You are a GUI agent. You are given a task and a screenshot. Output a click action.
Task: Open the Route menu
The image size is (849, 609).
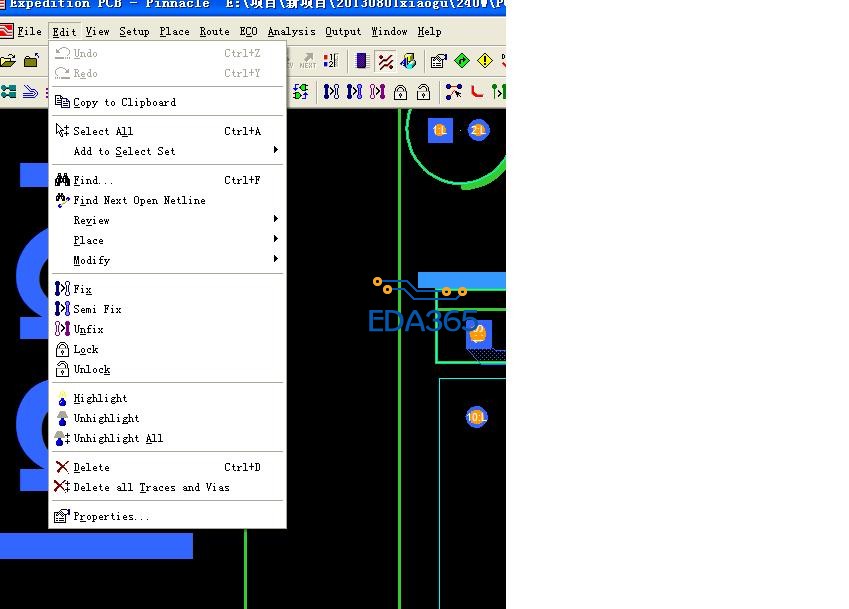click(214, 31)
